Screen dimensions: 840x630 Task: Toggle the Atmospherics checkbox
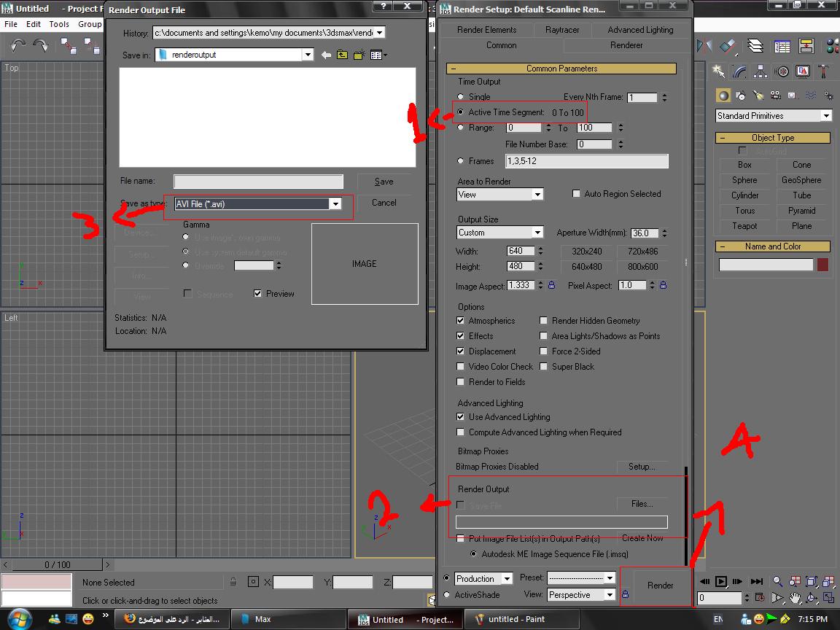(x=460, y=320)
